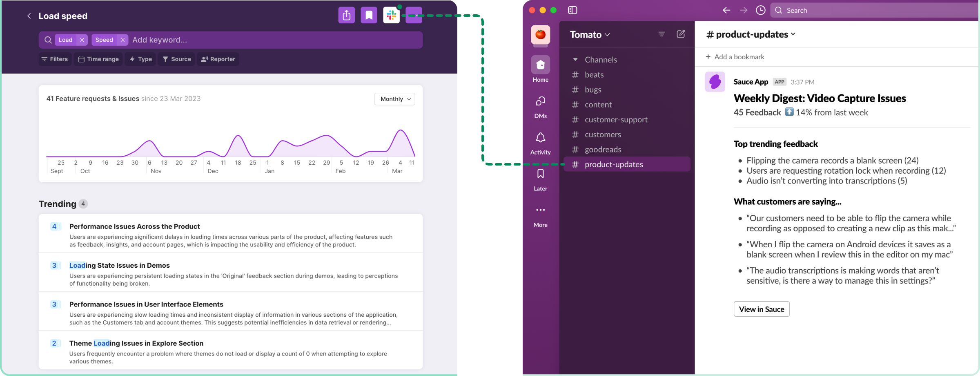Open the Type filter
The width and height of the screenshot is (980, 376).
141,59
